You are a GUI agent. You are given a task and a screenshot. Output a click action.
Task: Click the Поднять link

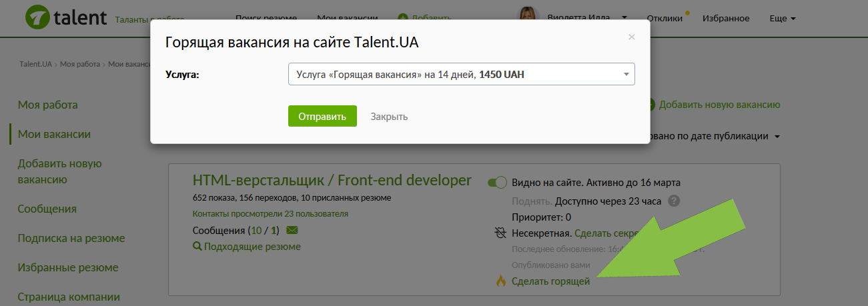point(532,201)
